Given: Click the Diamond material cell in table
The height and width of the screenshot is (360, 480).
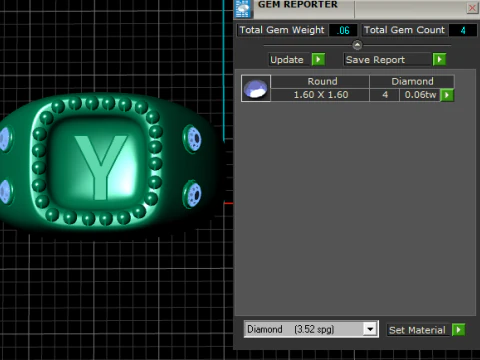Looking at the screenshot, I should pos(412,82).
